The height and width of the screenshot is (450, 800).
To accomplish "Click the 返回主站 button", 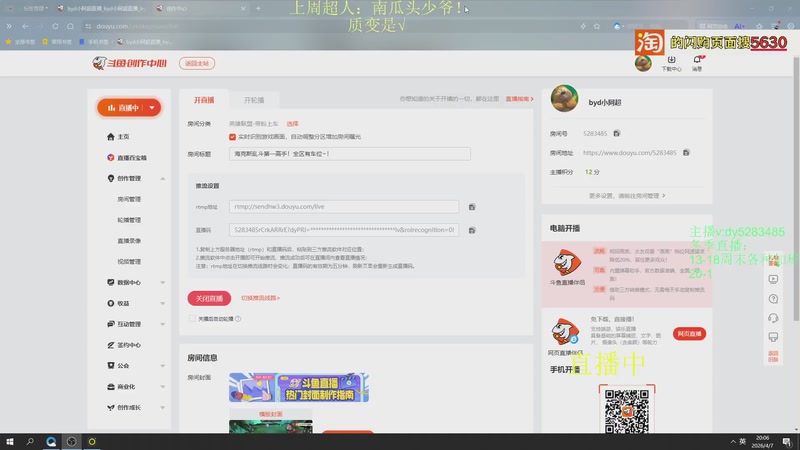I will click(x=197, y=63).
